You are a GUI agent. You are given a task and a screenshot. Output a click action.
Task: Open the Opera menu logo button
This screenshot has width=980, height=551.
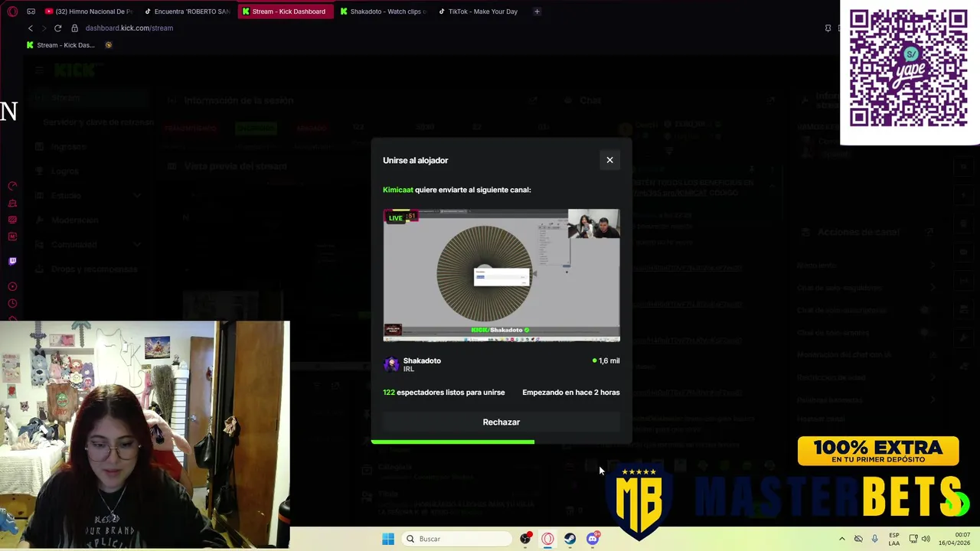(x=12, y=11)
